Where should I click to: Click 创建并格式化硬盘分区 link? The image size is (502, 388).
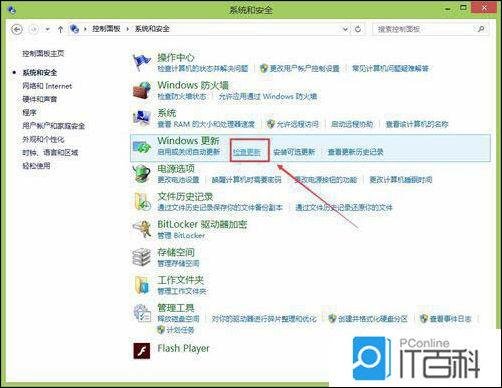pyautogui.click(x=373, y=319)
